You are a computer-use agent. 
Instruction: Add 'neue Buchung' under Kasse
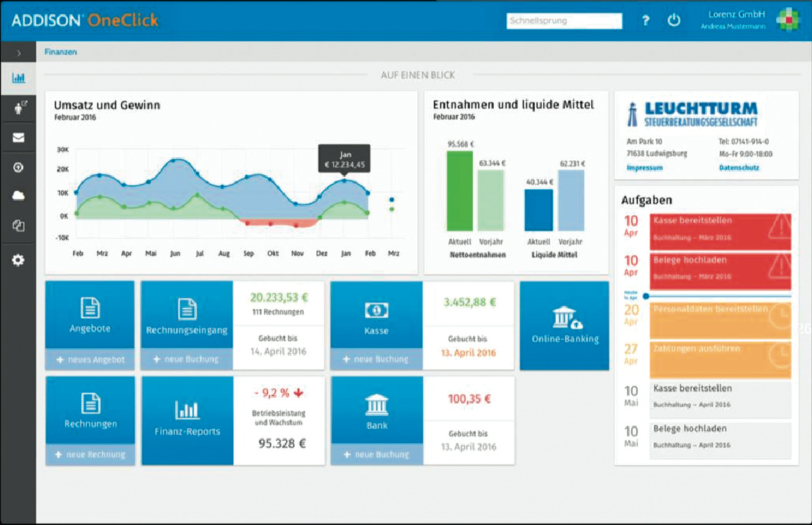coord(375,359)
